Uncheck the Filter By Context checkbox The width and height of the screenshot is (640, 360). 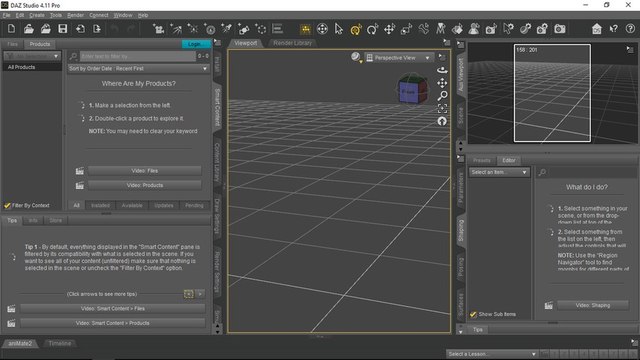[x=7, y=205]
